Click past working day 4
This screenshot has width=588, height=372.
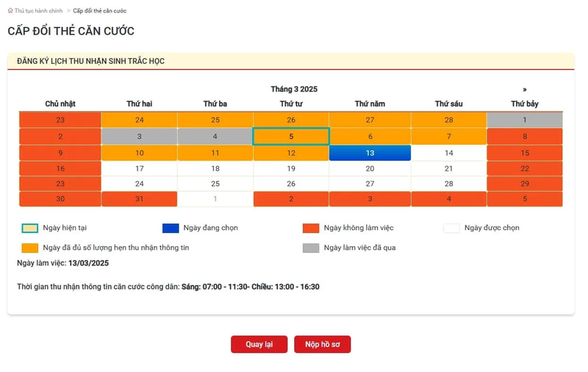(x=215, y=137)
